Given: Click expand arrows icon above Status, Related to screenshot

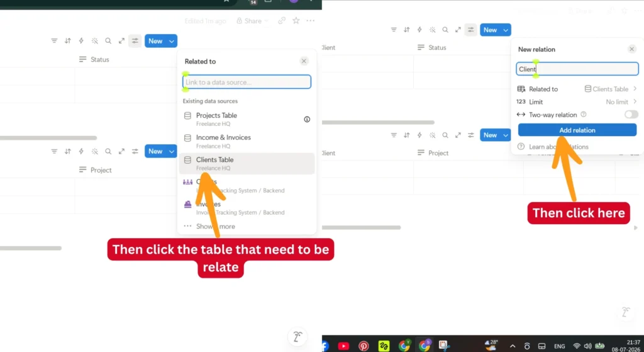Looking at the screenshot, I should (x=121, y=41).
